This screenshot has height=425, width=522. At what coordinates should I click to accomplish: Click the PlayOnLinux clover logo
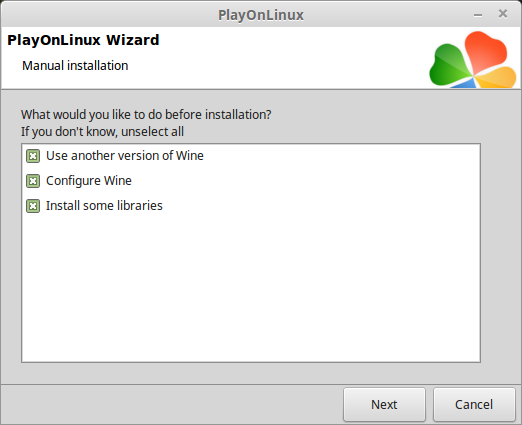click(473, 59)
